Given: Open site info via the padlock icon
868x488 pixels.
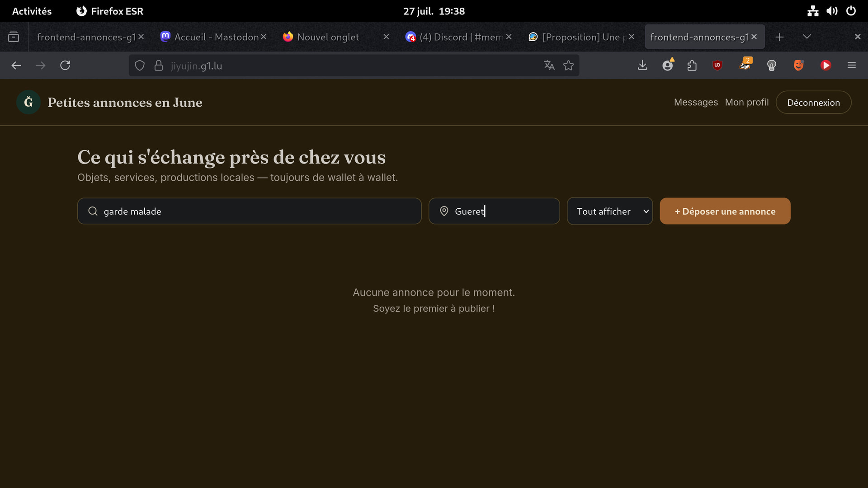Looking at the screenshot, I should click(x=159, y=66).
